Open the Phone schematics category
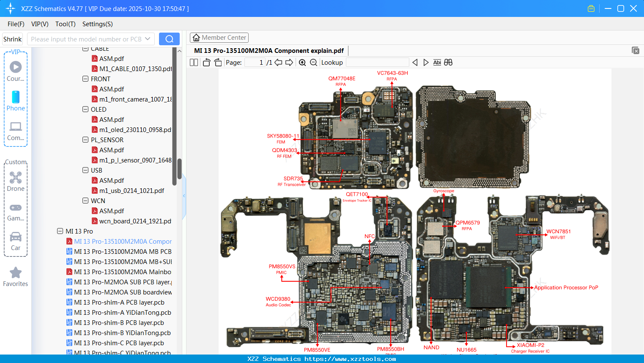The height and width of the screenshot is (363, 644). pos(15,101)
